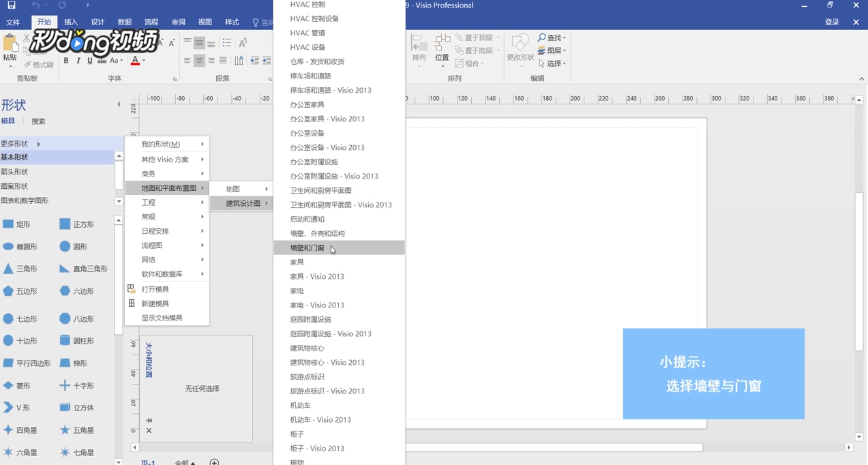Toggle center text alignment
868x465 pixels.
tap(199, 61)
